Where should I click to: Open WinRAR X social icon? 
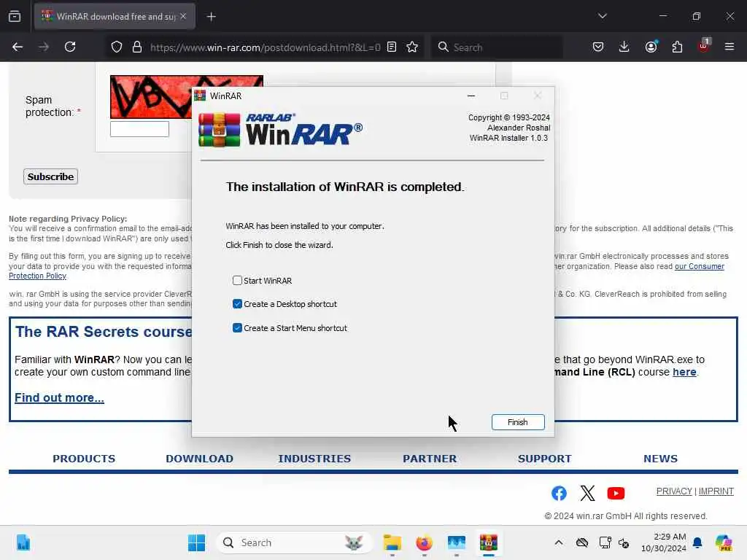587,494
